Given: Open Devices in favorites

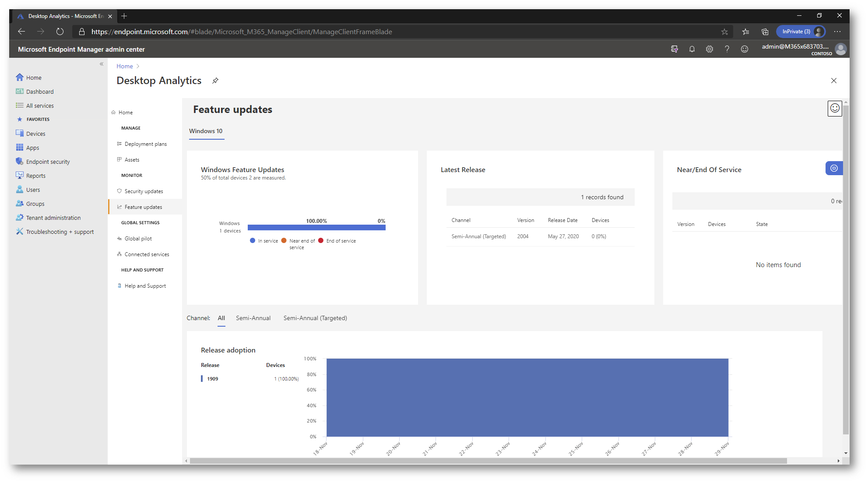Looking at the screenshot, I should [35, 134].
